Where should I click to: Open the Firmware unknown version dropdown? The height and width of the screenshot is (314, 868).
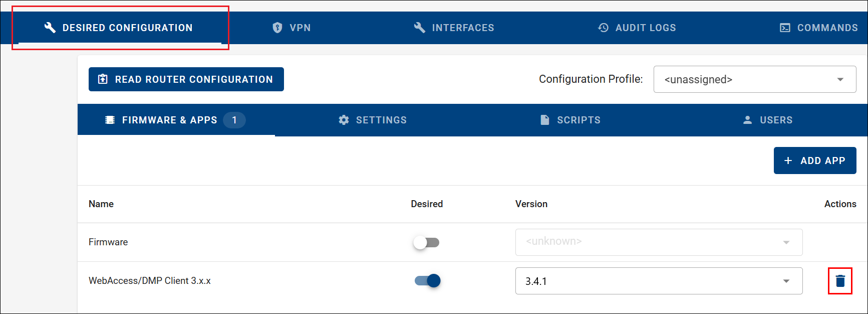coord(659,242)
